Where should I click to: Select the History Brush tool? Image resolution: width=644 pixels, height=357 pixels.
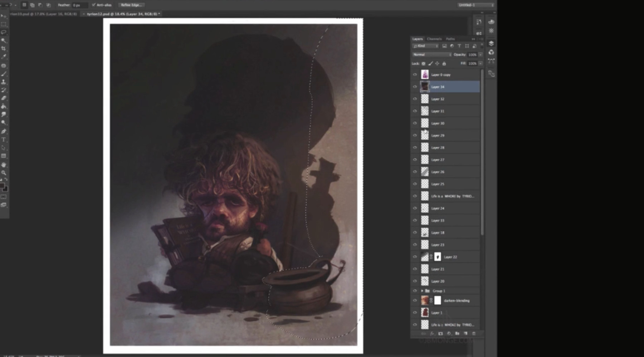(x=4, y=90)
